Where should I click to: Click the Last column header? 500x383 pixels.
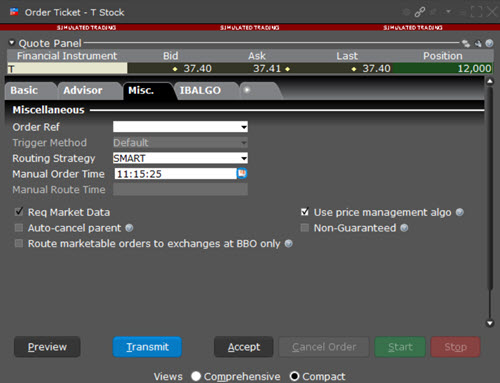347,56
